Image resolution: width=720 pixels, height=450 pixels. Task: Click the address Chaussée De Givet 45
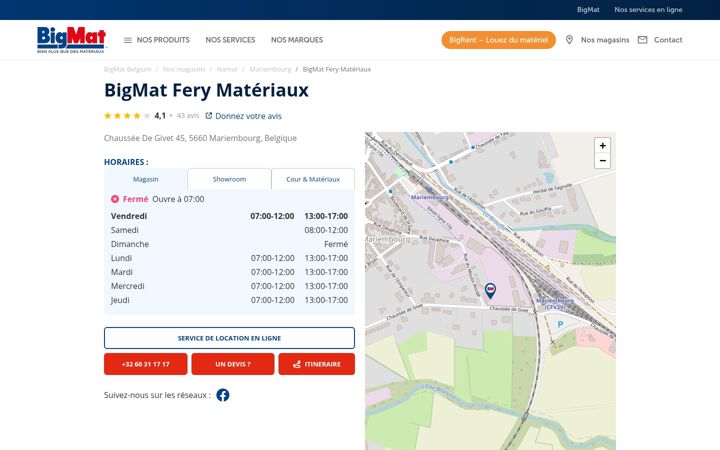coord(200,138)
